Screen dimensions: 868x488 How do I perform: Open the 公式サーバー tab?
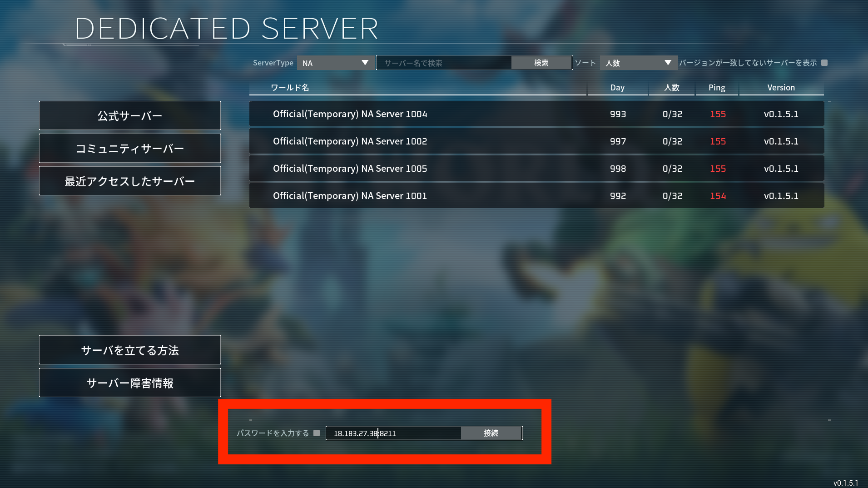[130, 115]
